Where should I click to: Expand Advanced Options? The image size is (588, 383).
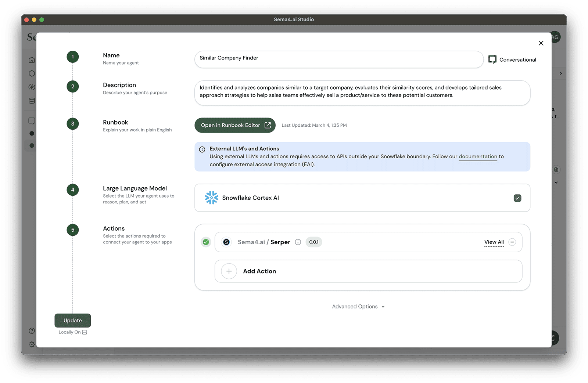coord(358,307)
